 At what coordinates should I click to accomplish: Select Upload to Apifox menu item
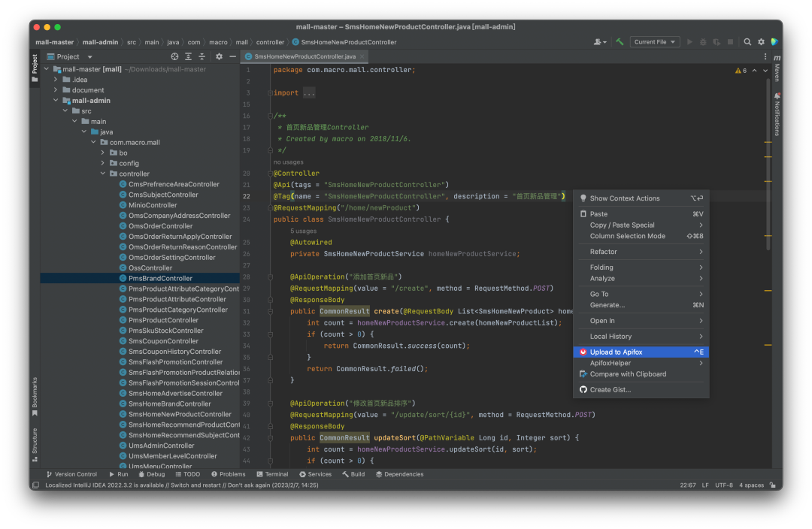click(x=616, y=352)
